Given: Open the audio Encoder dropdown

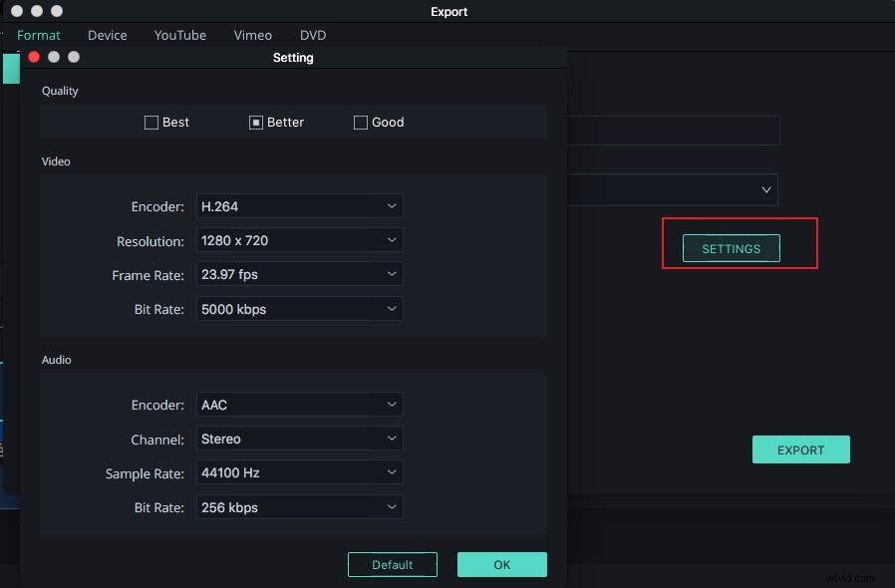Looking at the screenshot, I should click(299, 405).
